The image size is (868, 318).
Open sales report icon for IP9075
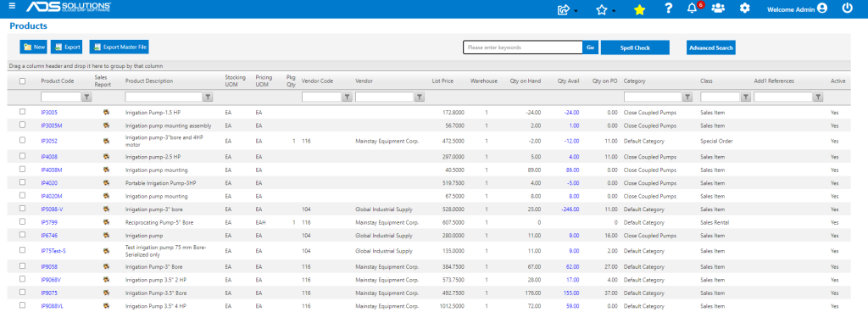click(106, 293)
